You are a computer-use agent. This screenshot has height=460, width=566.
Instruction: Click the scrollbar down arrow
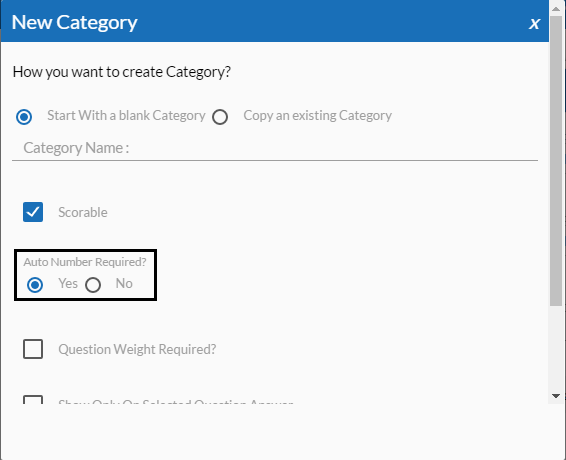point(556,396)
